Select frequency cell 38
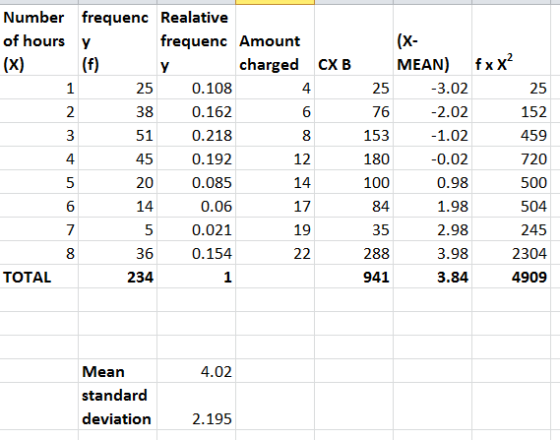560x440 pixels. (118, 111)
